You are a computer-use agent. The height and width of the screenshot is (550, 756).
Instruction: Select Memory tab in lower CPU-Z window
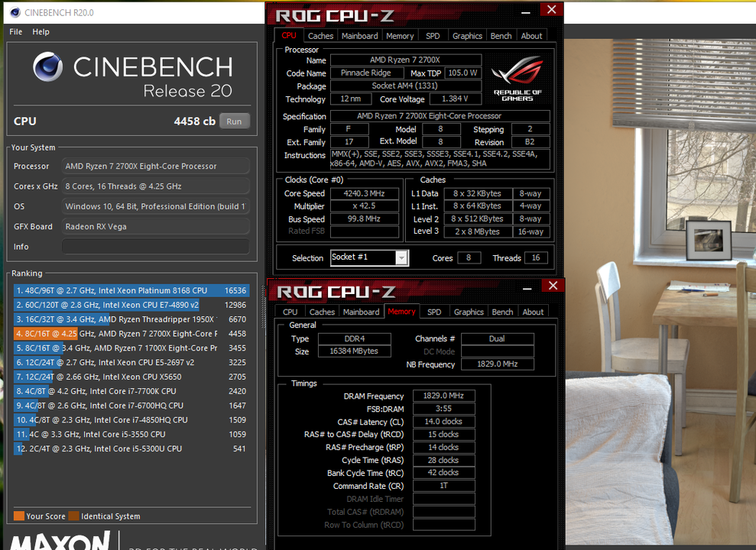pos(401,312)
